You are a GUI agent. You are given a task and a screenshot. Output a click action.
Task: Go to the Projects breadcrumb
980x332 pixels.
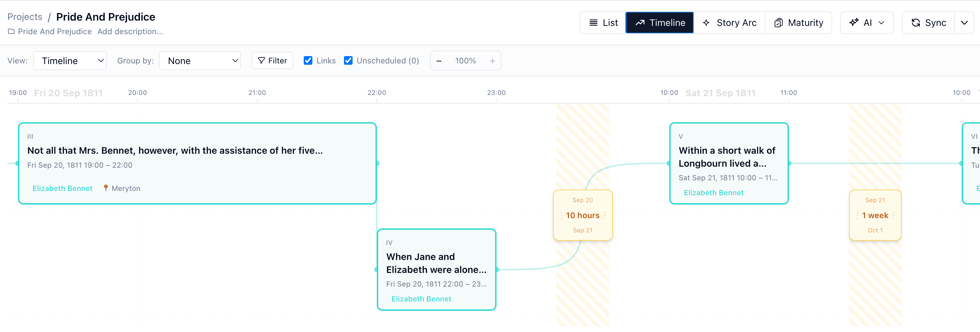click(x=25, y=17)
